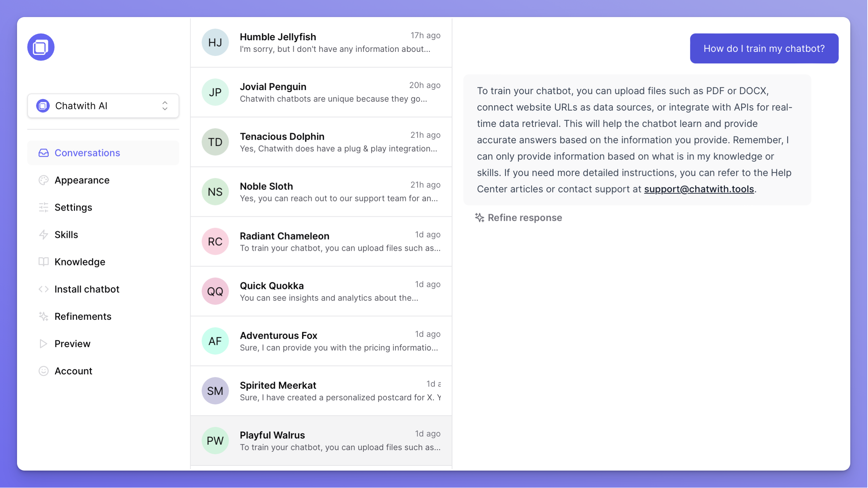Click the Refinements sparkle icon
The image size is (868, 488).
click(x=44, y=316)
